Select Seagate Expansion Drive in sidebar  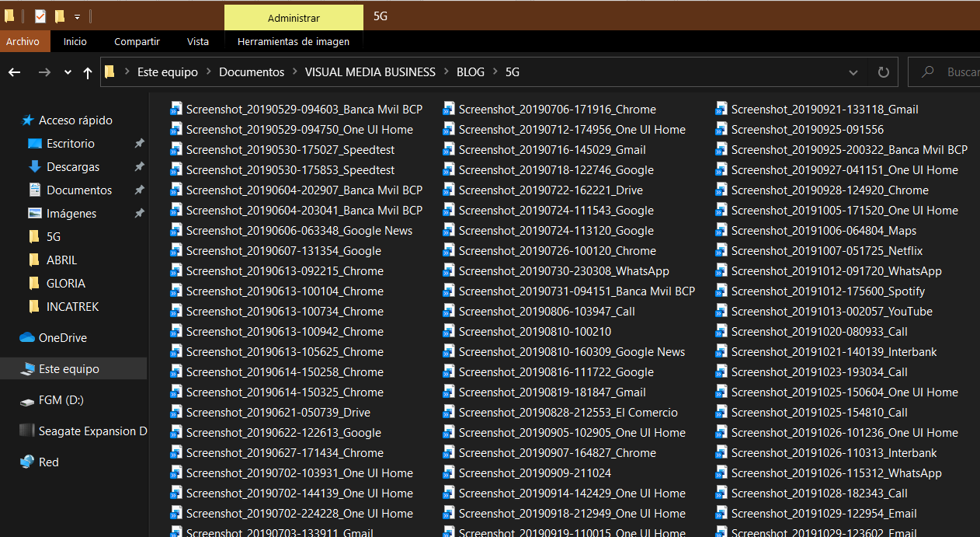pyautogui.click(x=92, y=431)
